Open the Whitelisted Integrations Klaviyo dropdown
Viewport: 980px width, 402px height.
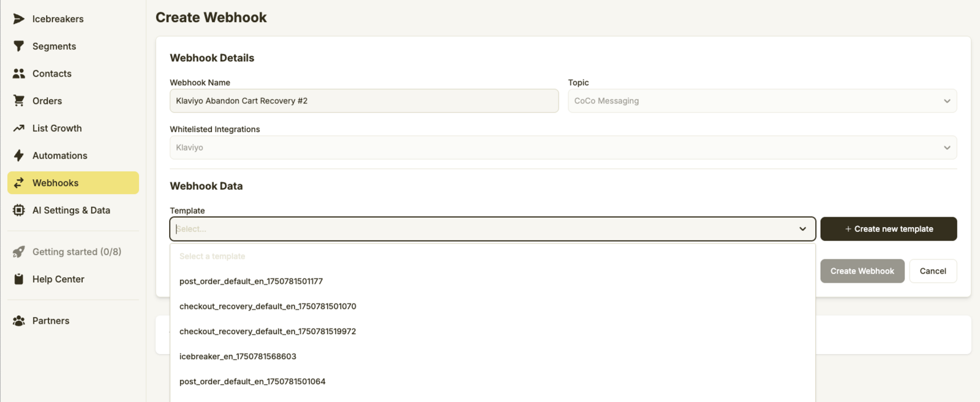[562, 147]
